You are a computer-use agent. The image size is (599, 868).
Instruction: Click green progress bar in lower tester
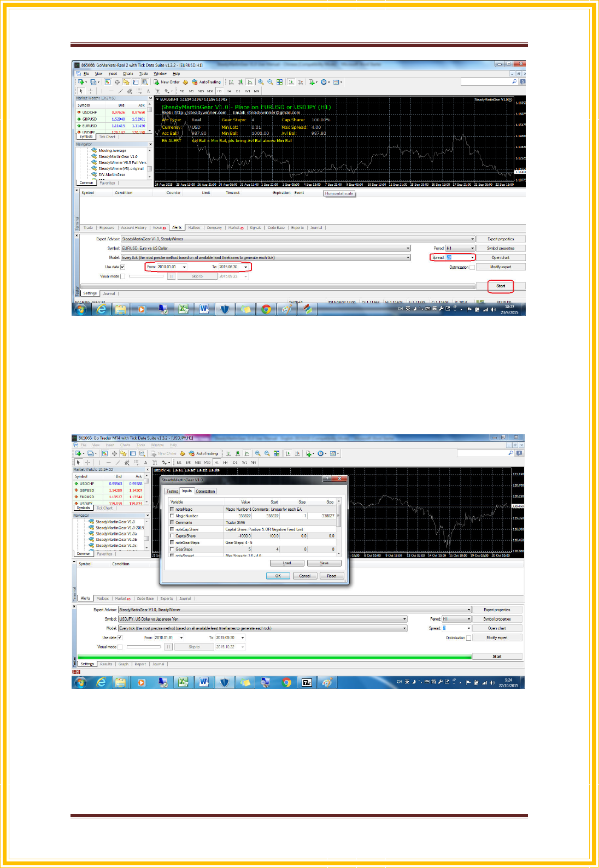click(274, 657)
